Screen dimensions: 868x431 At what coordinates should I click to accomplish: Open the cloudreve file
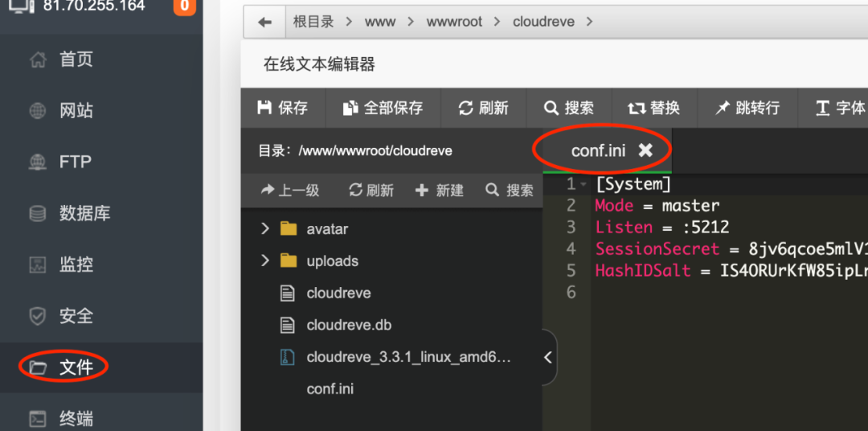tap(339, 293)
